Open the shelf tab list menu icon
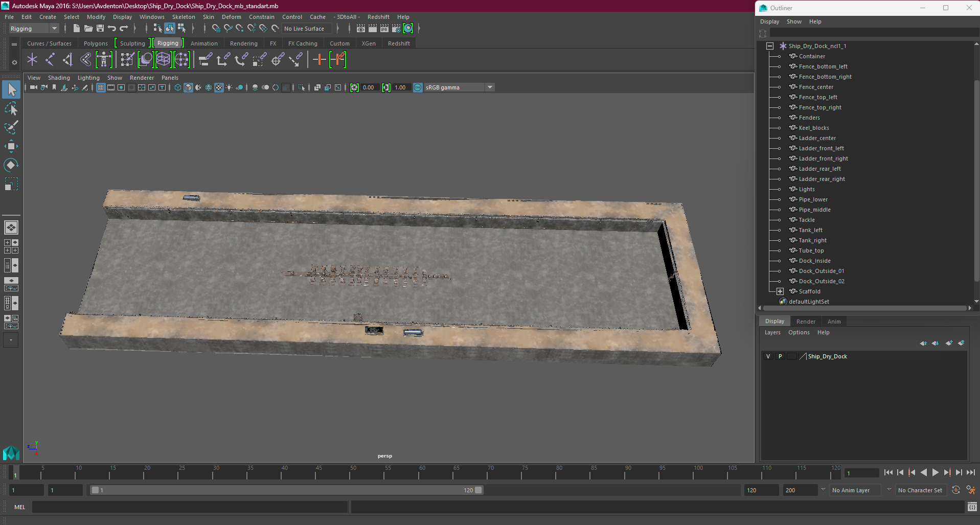980x525 pixels. point(14,44)
